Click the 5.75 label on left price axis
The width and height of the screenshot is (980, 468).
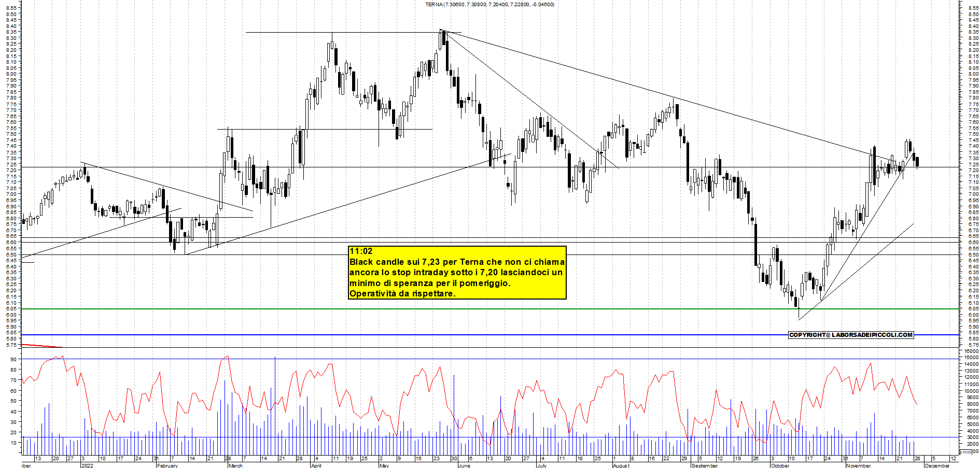coord(11,345)
